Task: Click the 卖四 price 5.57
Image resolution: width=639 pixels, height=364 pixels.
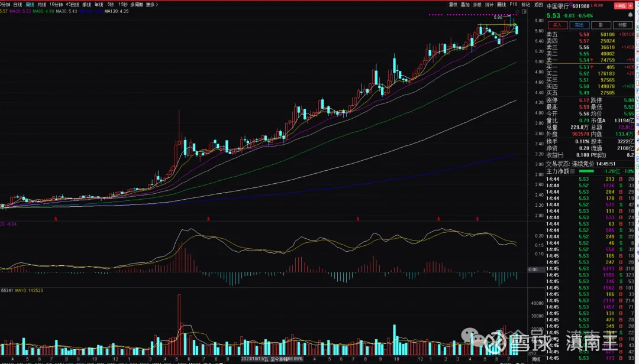Action: (x=584, y=41)
